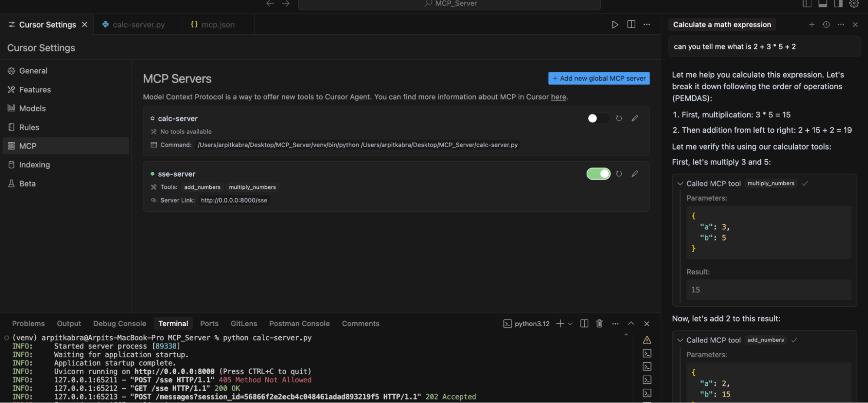
Task: Disable the sse-server toggle
Action: (598, 174)
